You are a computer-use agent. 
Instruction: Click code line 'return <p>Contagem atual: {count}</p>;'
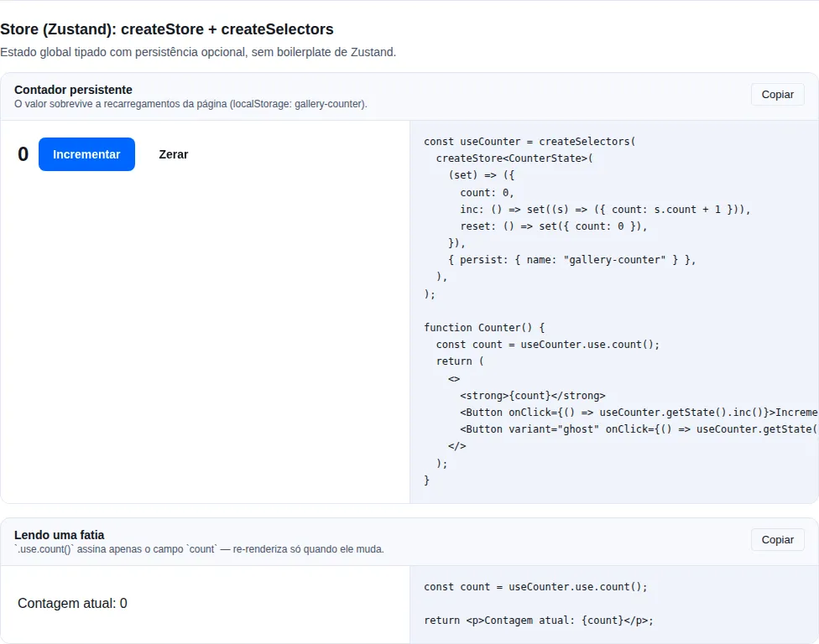click(539, 621)
